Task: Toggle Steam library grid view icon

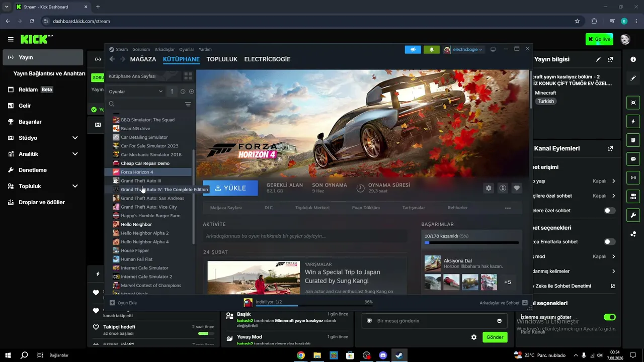Action: tap(188, 76)
